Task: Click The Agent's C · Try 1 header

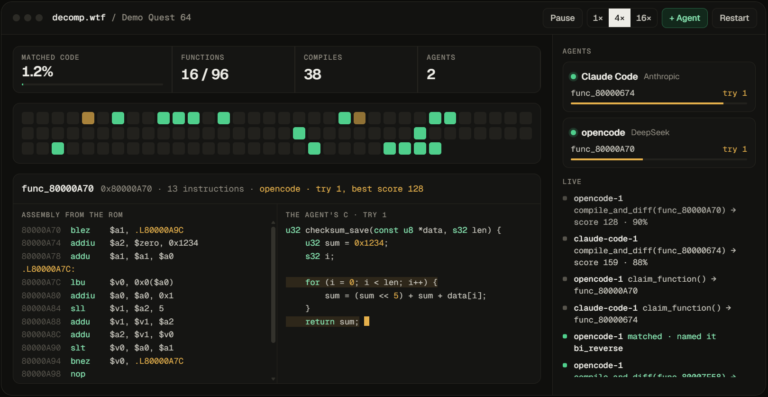Action: click(336, 214)
